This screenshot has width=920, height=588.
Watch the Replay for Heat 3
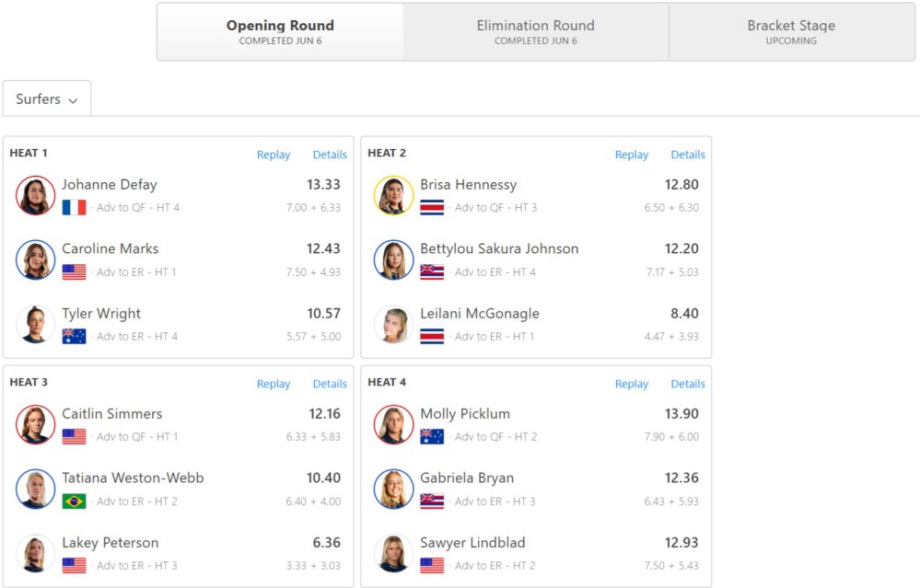tap(274, 384)
